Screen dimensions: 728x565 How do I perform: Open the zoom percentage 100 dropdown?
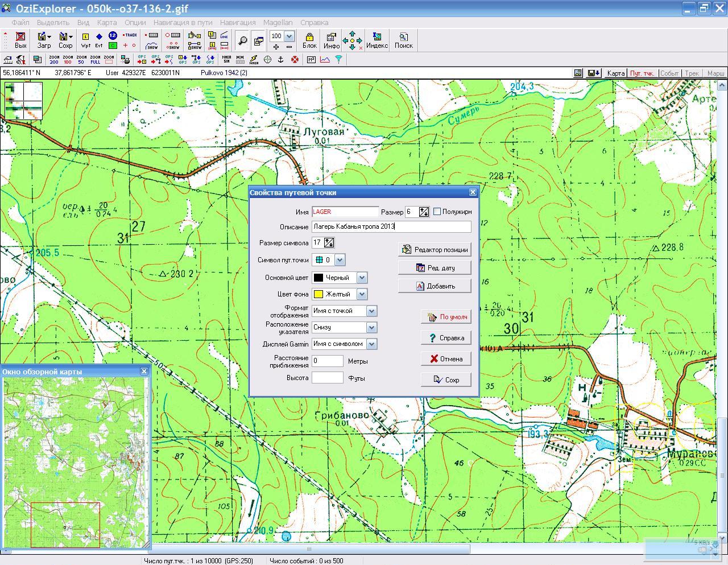(288, 36)
